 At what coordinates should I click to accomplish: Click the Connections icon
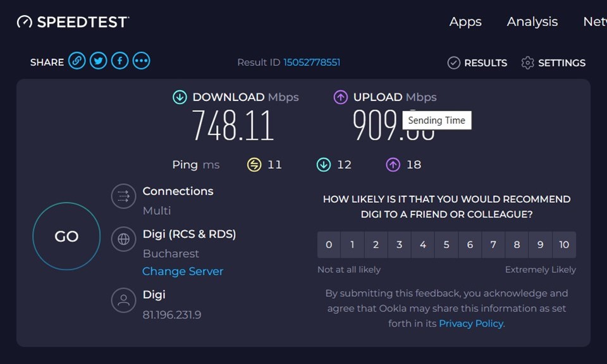coord(123,197)
